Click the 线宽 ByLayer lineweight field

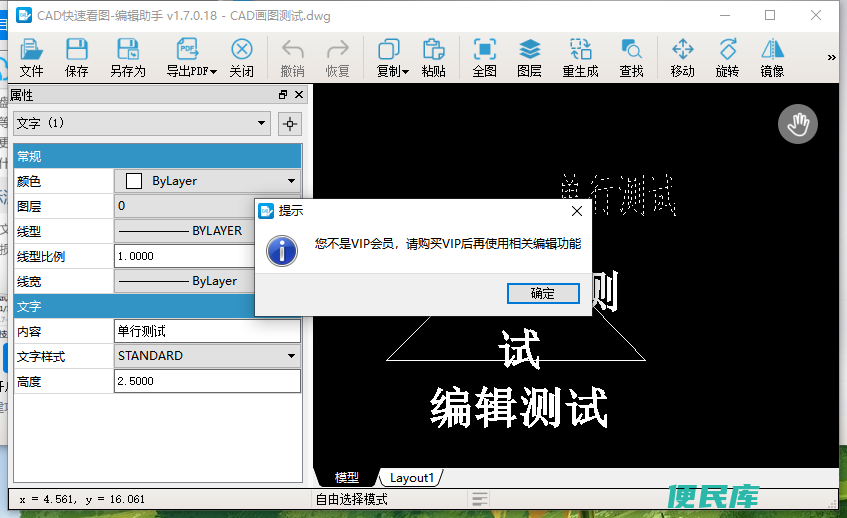coord(185,281)
